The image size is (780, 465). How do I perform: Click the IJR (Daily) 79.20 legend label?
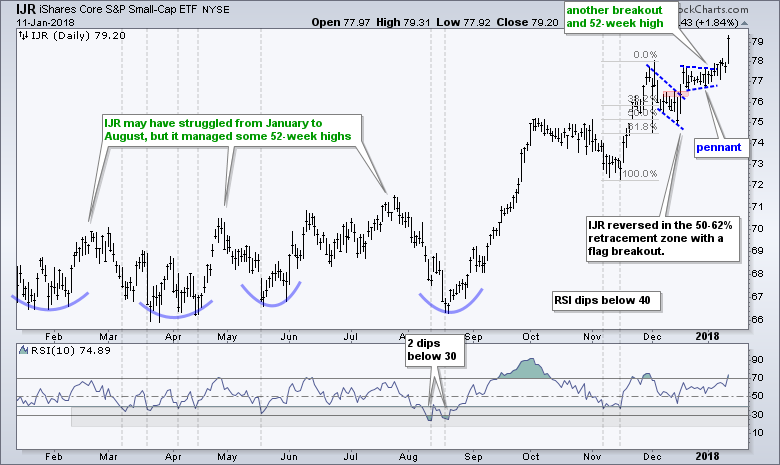(78, 35)
